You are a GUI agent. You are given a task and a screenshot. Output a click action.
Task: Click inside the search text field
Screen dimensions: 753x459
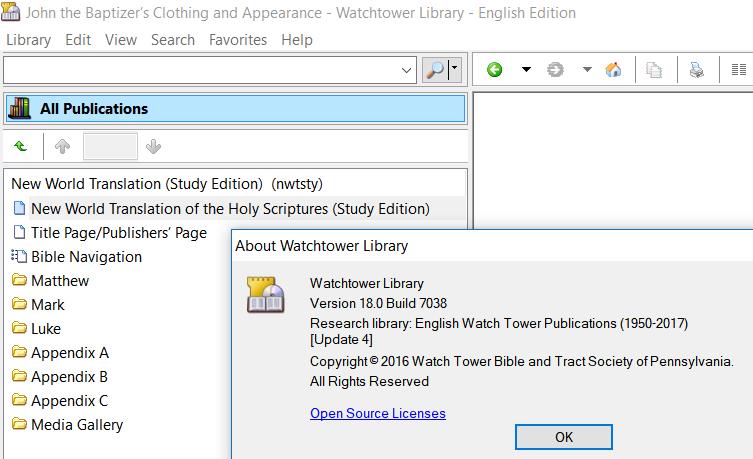pos(200,70)
